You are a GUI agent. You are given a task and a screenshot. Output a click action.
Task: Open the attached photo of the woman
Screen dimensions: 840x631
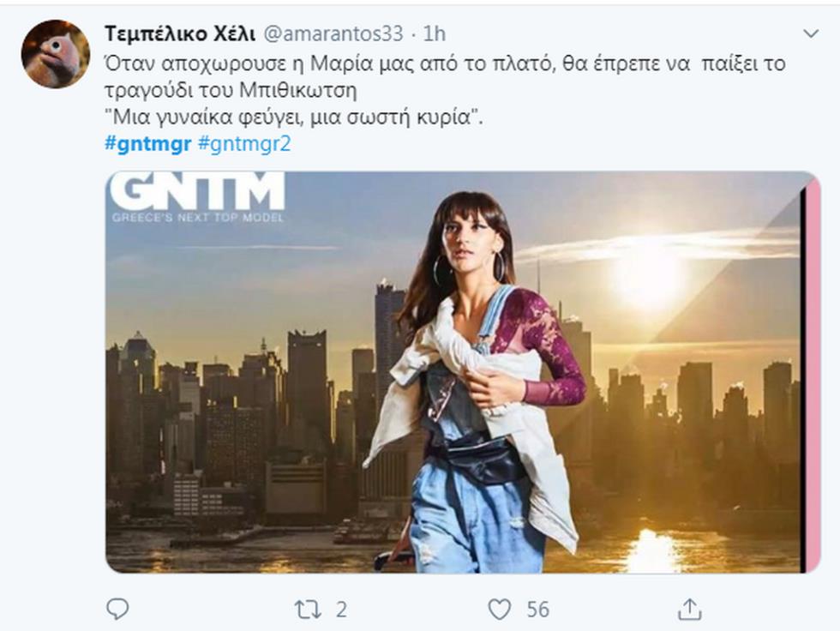pos(463,372)
